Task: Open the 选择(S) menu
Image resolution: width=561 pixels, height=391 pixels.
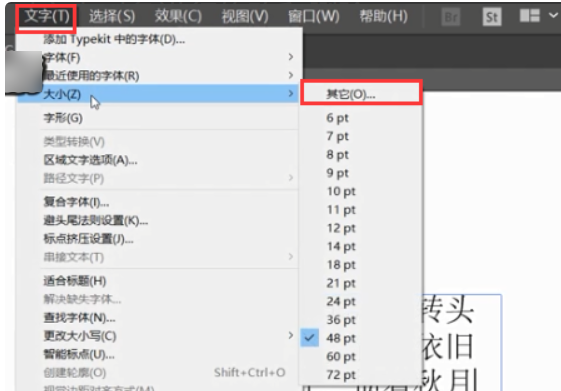Action: click(x=112, y=16)
